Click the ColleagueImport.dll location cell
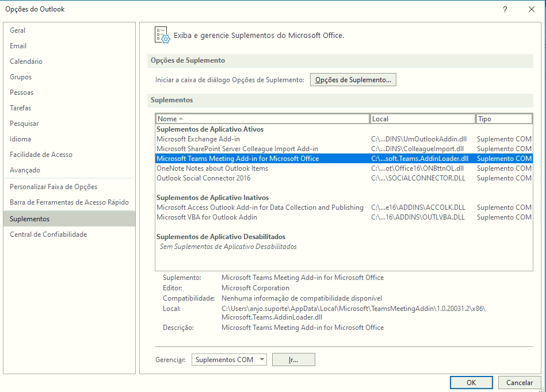The width and height of the screenshot is (546, 392). pos(418,149)
